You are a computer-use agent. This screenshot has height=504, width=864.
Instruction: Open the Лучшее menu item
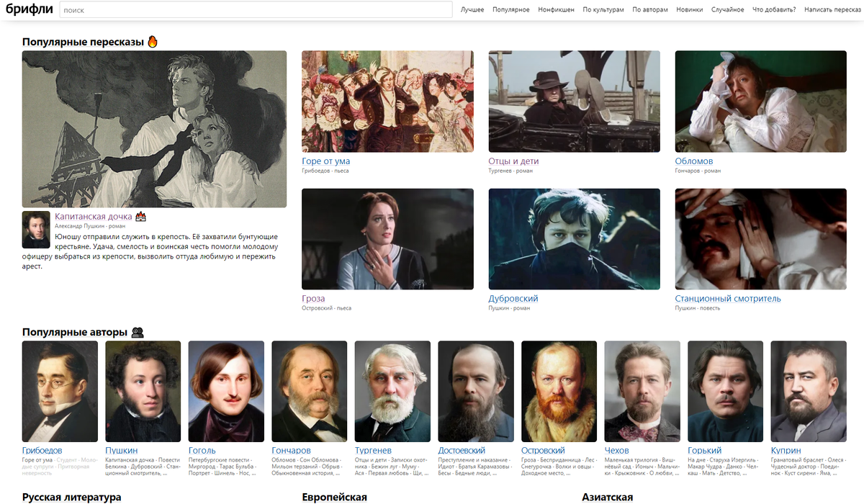(x=472, y=10)
